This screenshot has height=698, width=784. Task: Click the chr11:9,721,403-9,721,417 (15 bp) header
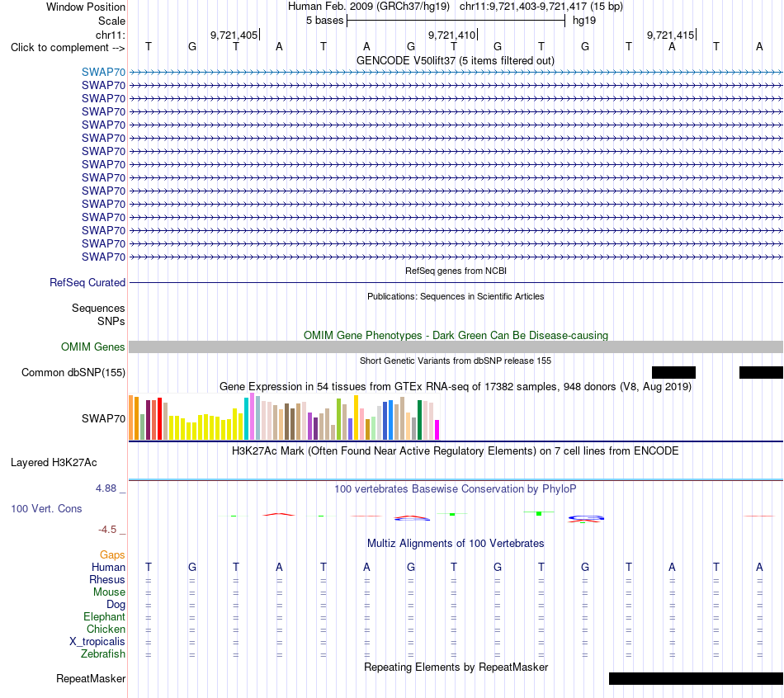coord(541,7)
